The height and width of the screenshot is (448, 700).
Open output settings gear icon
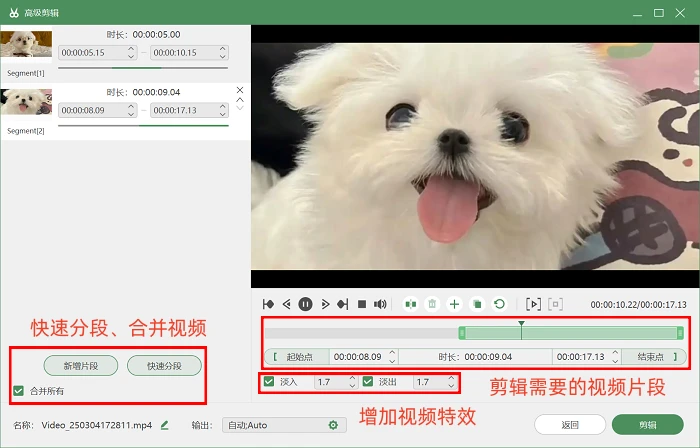333,425
